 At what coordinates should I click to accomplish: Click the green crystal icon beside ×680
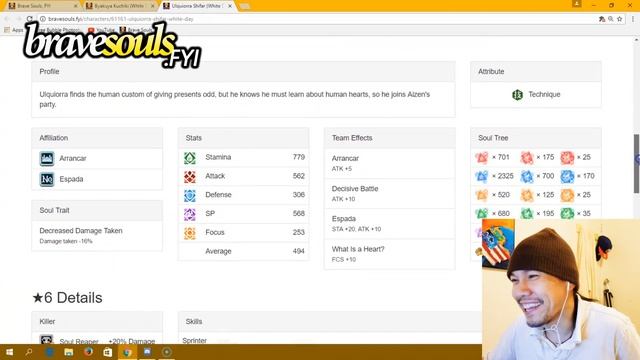click(482, 213)
